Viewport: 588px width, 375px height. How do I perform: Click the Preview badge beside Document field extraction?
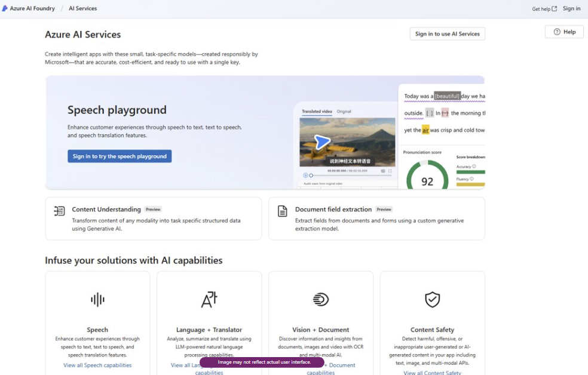point(384,210)
